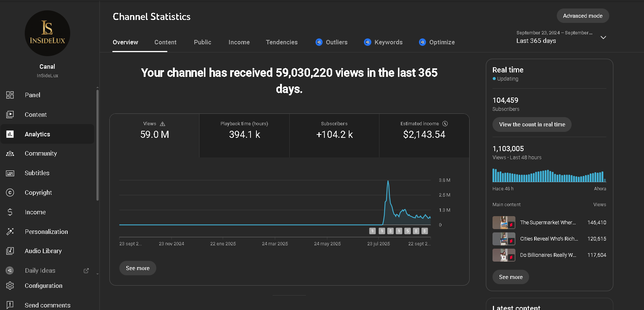Click the Analytics bar chart icon
Viewport: 644px width, 310px height.
click(x=10, y=134)
